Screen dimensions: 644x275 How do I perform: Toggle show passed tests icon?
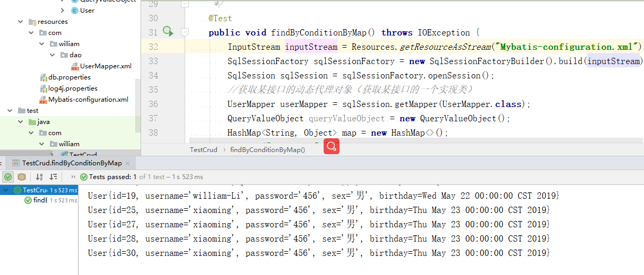[x=8, y=177]
